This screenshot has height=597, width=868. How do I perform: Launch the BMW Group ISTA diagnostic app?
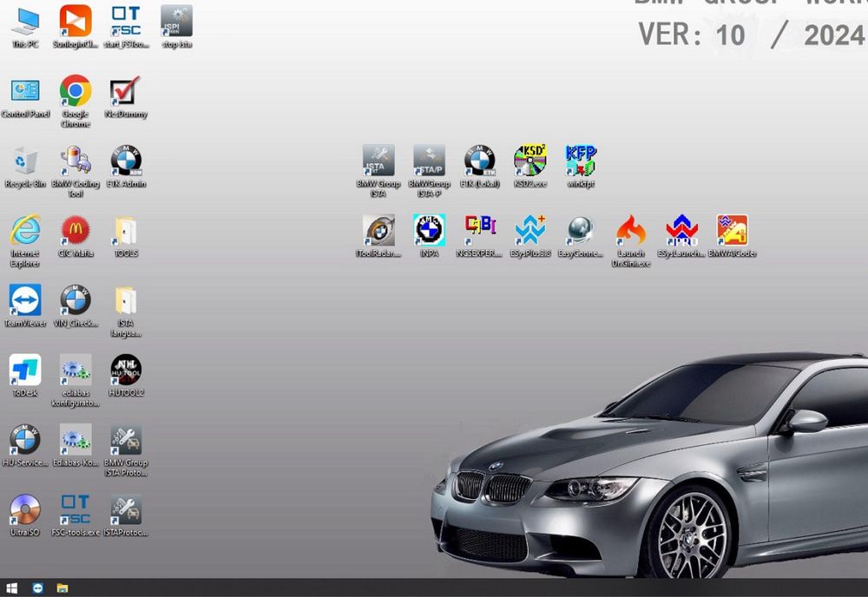click(378, 171)
